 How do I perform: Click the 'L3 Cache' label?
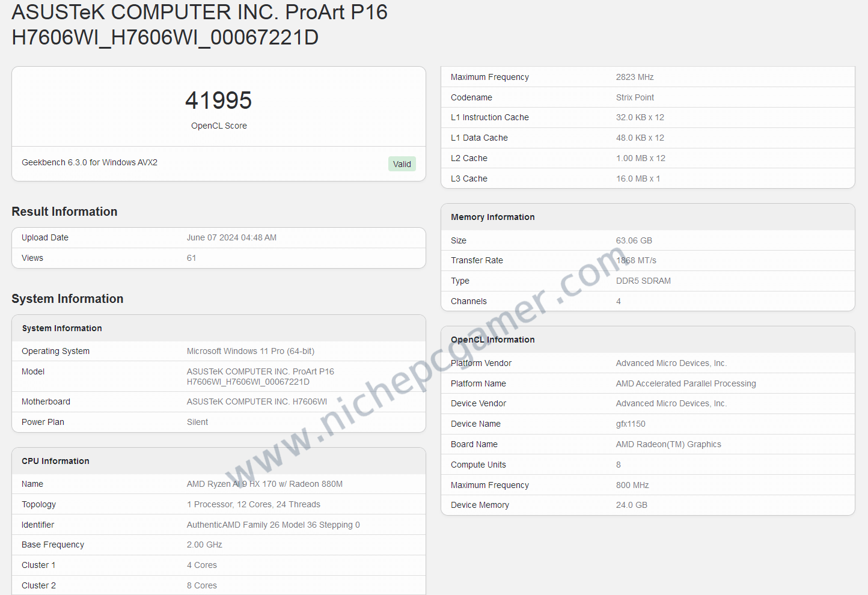coord(469,178)
